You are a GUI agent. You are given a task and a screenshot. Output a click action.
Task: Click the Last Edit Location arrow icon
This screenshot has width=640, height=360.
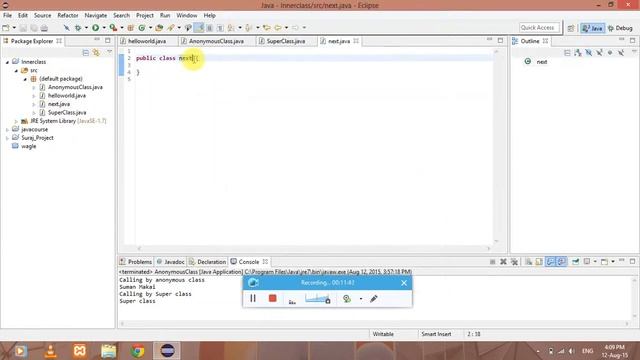pos(267,28)
